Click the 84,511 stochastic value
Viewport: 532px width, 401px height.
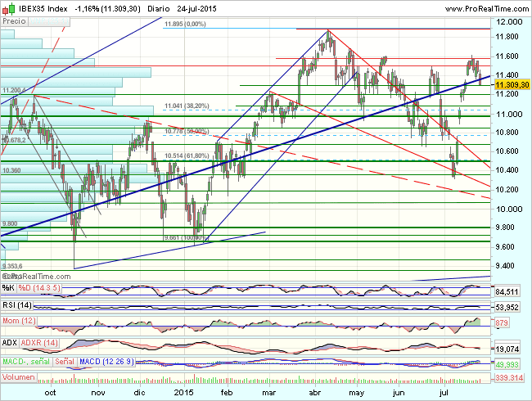pyautogui.click(x=507, y=291)
